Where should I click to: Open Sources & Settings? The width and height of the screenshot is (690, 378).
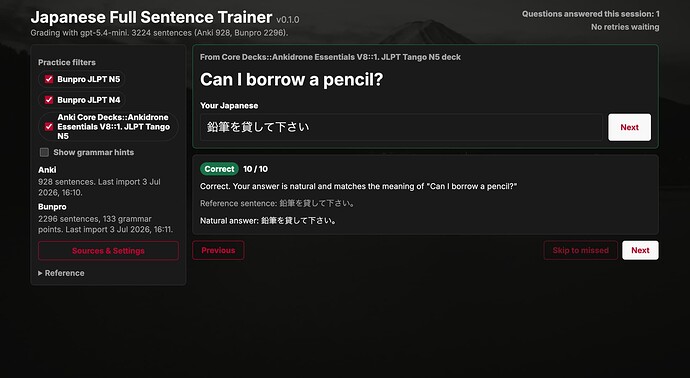[108, 251]
